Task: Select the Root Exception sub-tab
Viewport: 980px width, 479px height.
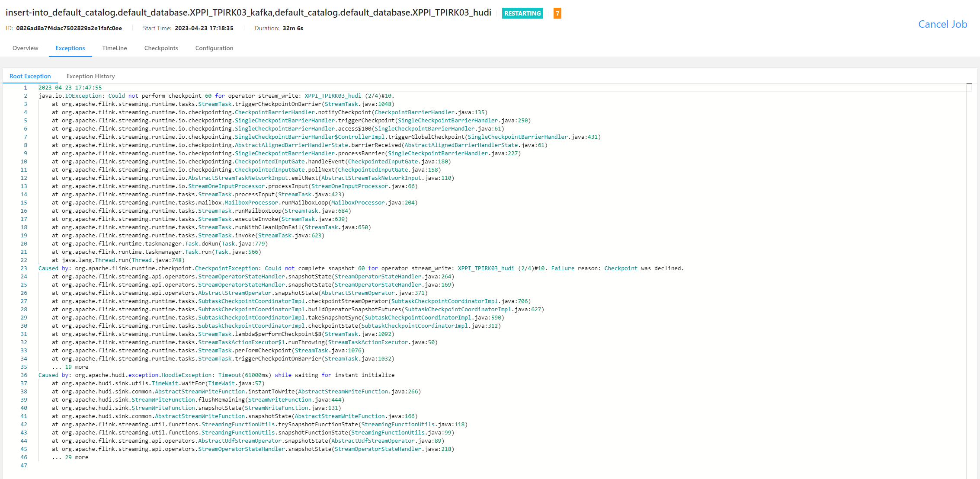Action: click(30, 76)
